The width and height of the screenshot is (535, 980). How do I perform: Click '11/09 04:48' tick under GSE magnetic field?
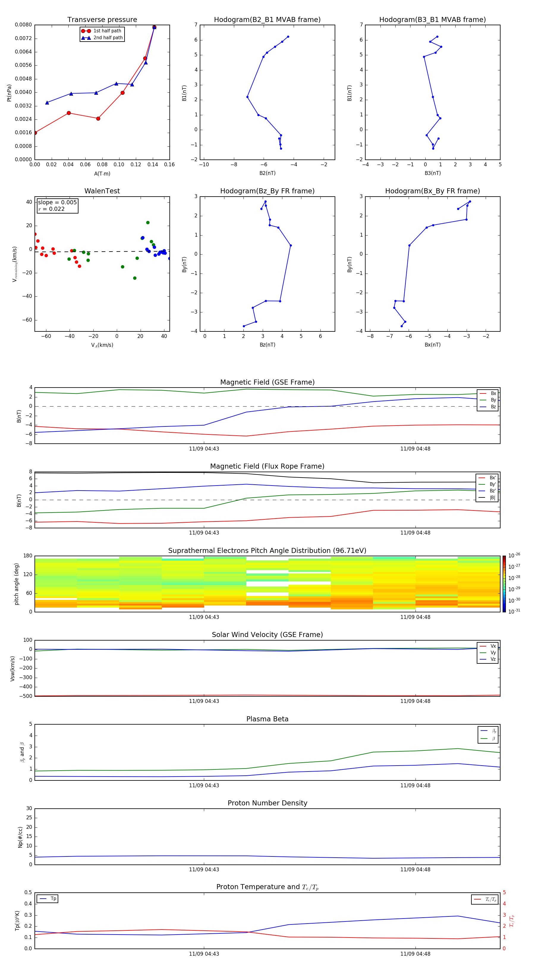point(416,449)
